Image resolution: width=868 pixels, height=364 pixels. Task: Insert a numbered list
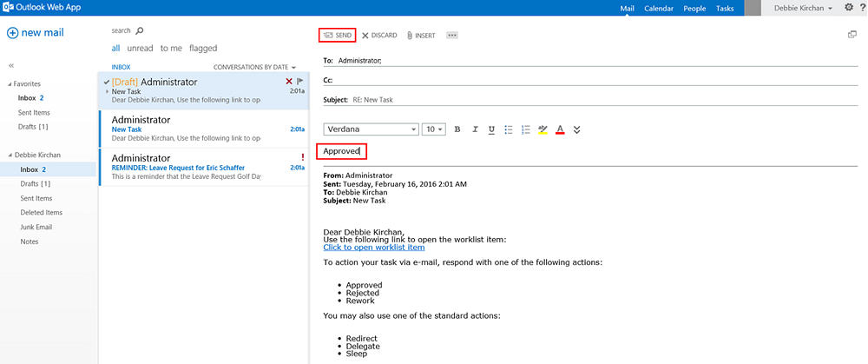(525, 129)
